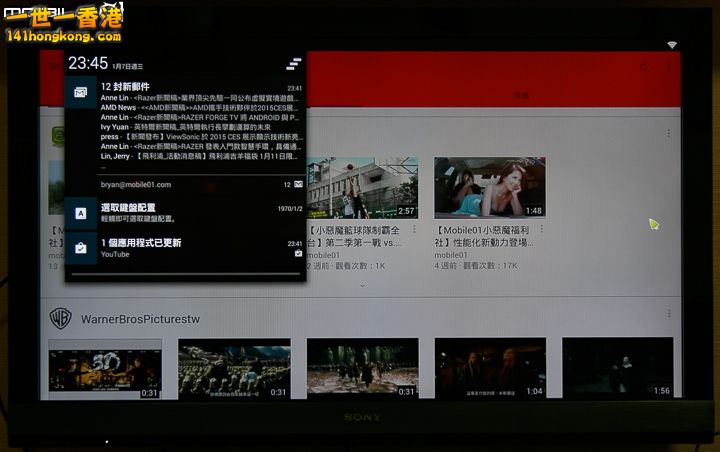Open the 12 new emails notification icon

[x=80, y=92]
